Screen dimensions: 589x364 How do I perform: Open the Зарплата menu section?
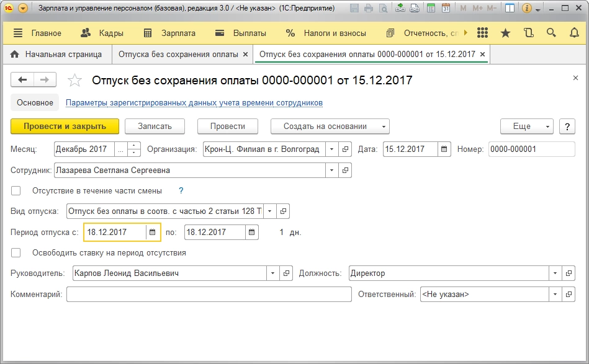click(x=170, y=33)
